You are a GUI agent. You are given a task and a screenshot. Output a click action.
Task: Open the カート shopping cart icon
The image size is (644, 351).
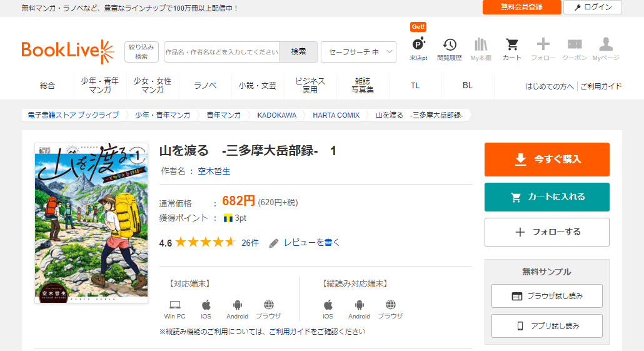pos(511,45)
